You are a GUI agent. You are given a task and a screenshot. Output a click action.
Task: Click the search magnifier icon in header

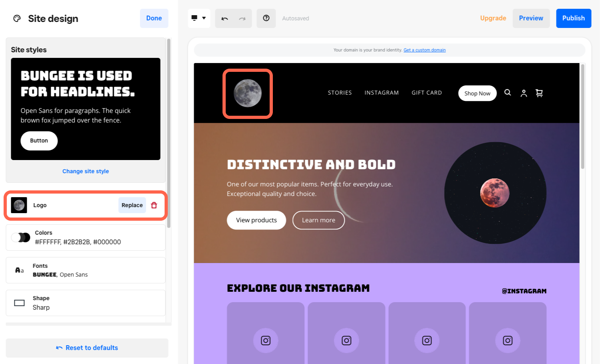tap(508, 93)
